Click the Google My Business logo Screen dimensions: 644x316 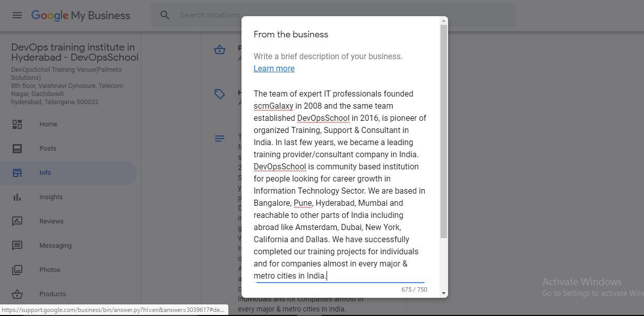click(x=80, y=15)
